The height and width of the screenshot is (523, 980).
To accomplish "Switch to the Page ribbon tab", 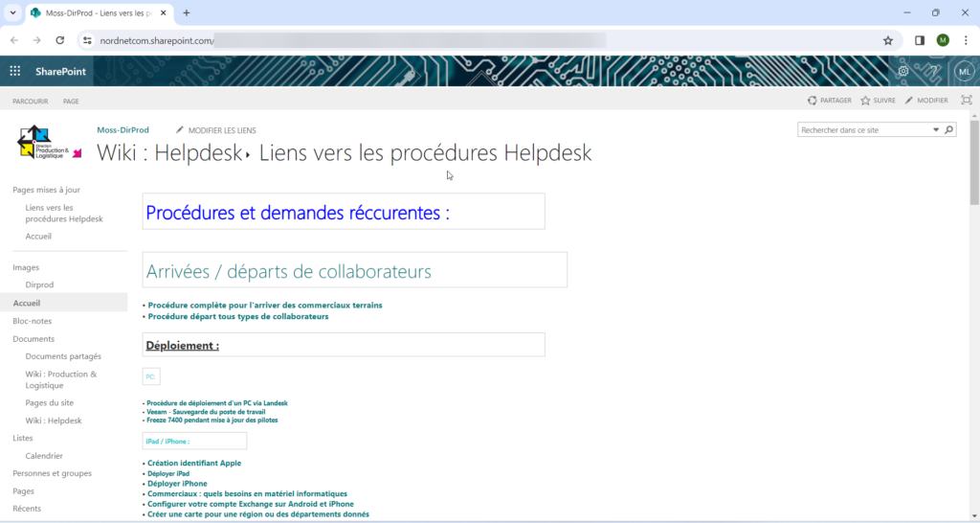I will click(71, 101).
